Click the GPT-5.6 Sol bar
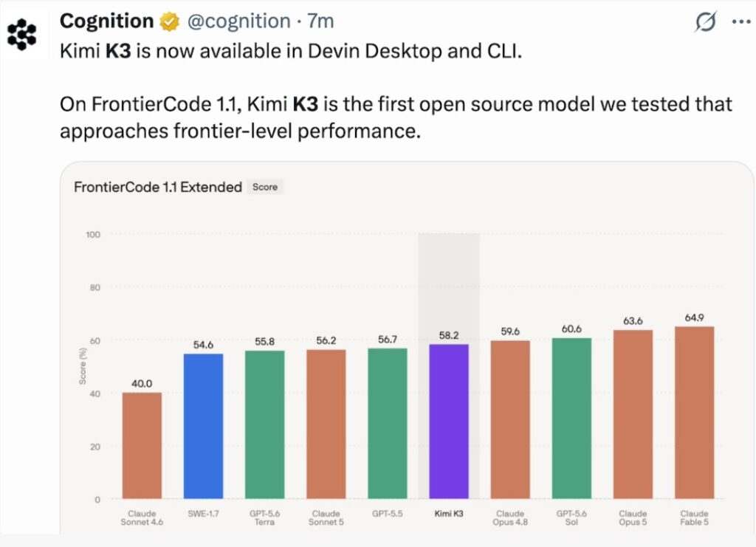756x547 pixels. [571, 419]
